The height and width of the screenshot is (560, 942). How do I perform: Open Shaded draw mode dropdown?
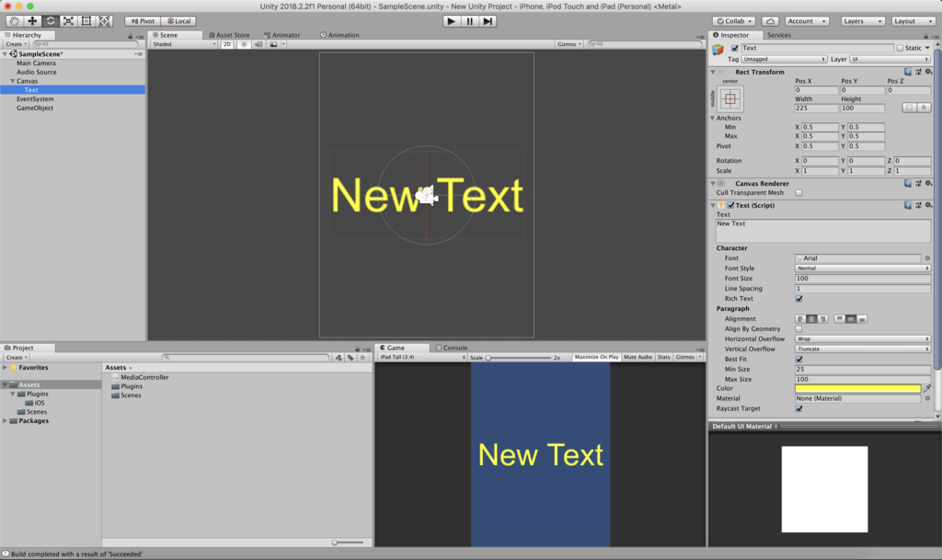tap(184, 44)
